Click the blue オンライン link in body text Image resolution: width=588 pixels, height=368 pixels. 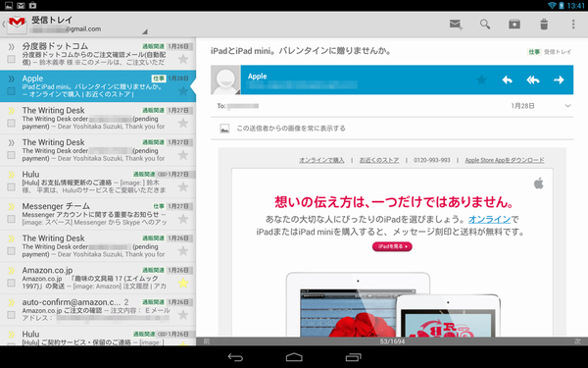coord(489,219)
